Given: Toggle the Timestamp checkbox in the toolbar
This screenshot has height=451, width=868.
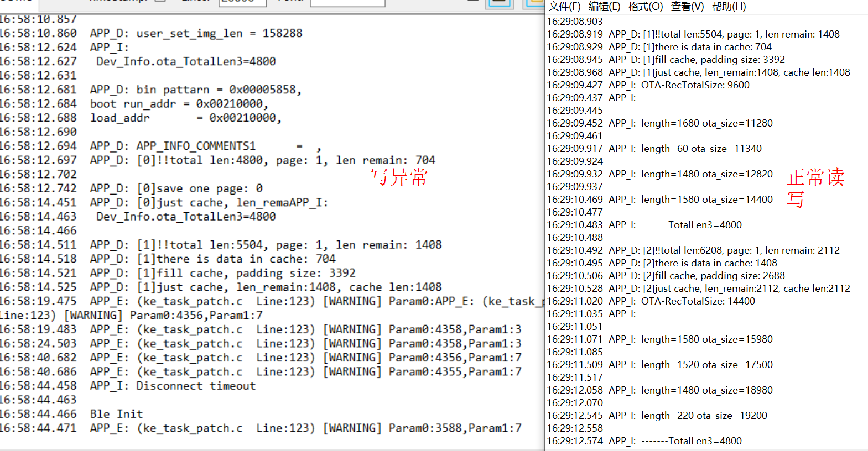Looking at the screenshot, I should (160, 2).
